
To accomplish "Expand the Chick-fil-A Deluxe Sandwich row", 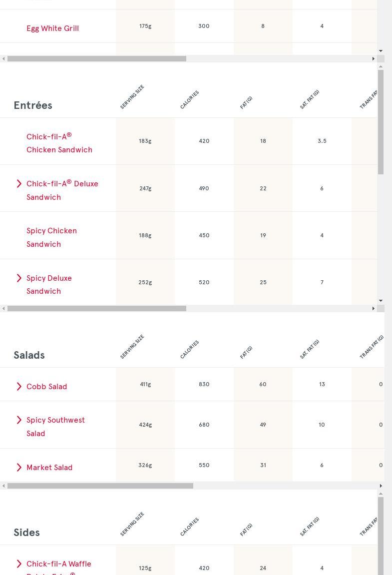I will pos(19,184).
